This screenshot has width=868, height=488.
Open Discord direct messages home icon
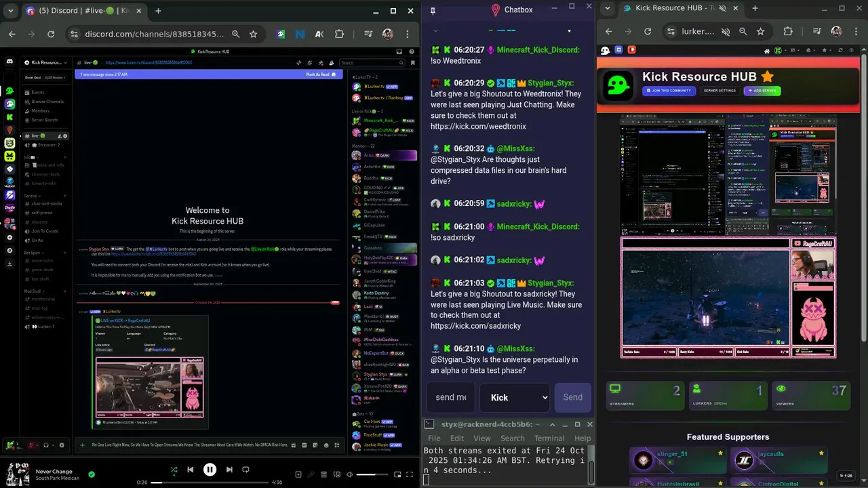[9, 62]
